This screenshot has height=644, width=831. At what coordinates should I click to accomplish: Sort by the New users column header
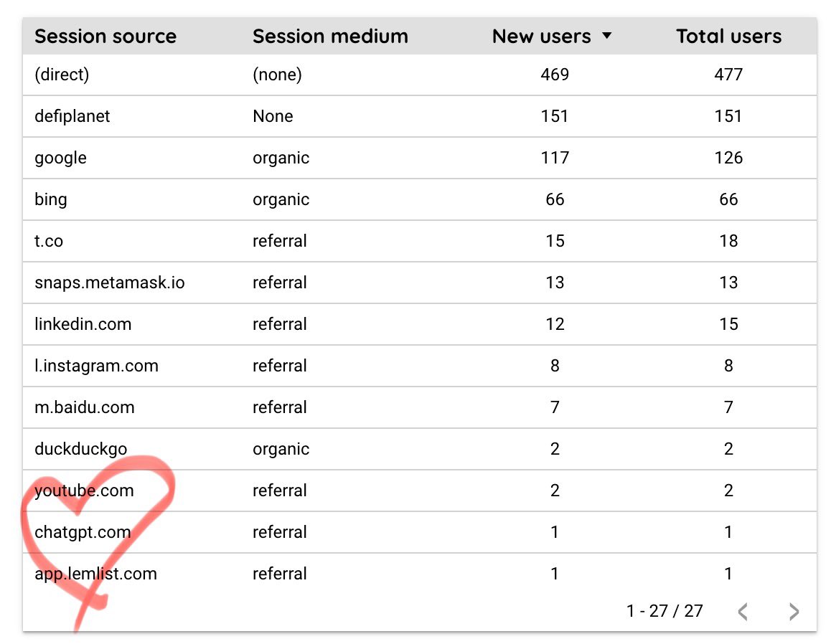tap(541, 36)
